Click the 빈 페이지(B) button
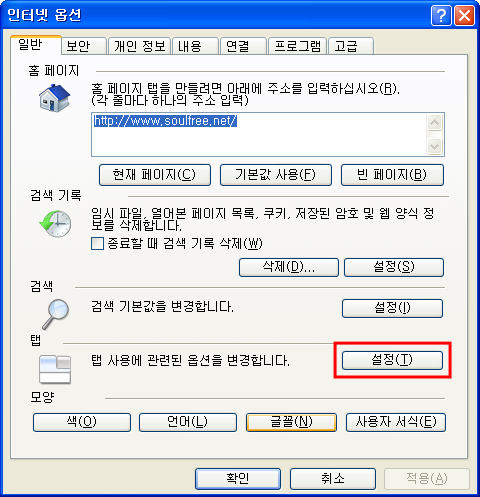This screenshot has width=480, height=497. coord(392,175)
